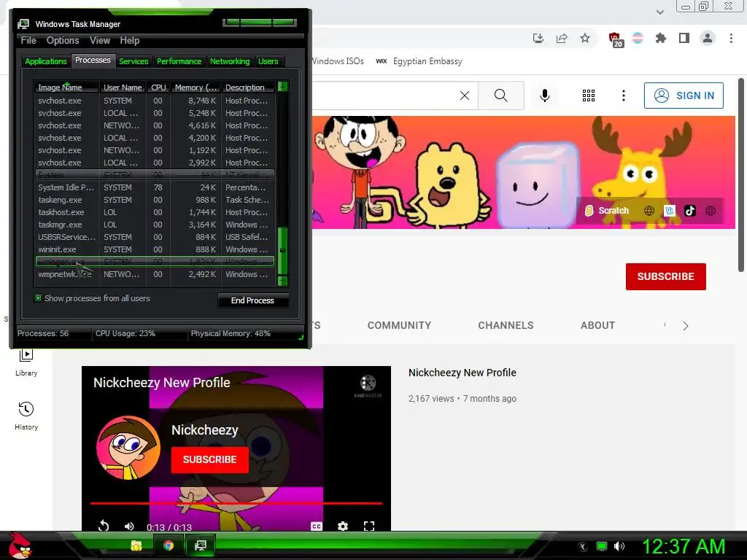Screen dimensions: 747x560
Task: Select the System Idle Process row
Action: click(x=155, y=187)
